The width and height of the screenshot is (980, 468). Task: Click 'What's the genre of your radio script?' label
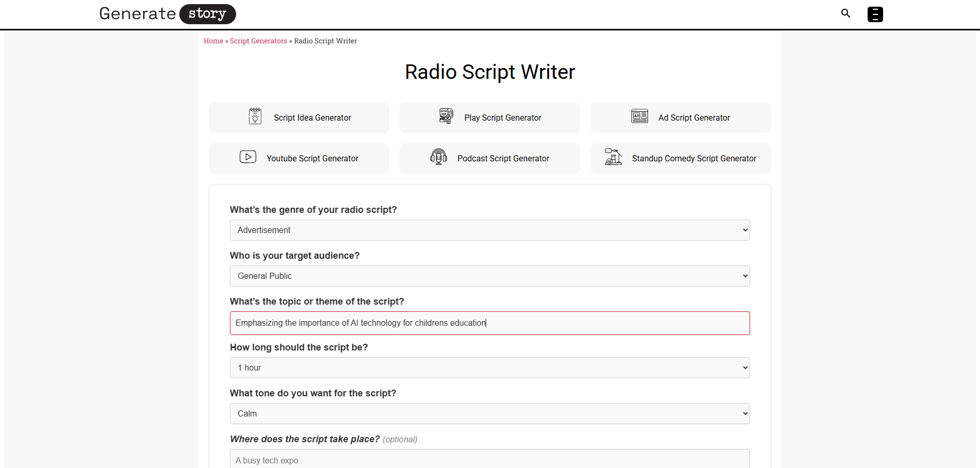313,210
